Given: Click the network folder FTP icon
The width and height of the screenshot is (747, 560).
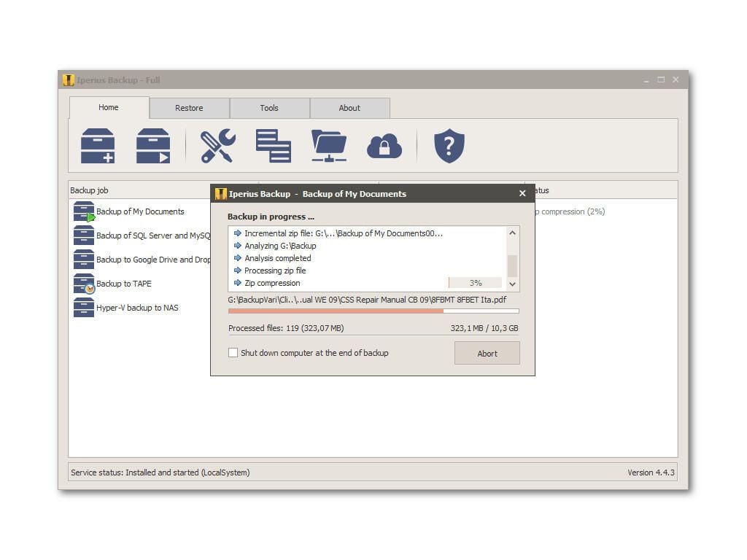Looking at the screenshot, I should point(329,146).
